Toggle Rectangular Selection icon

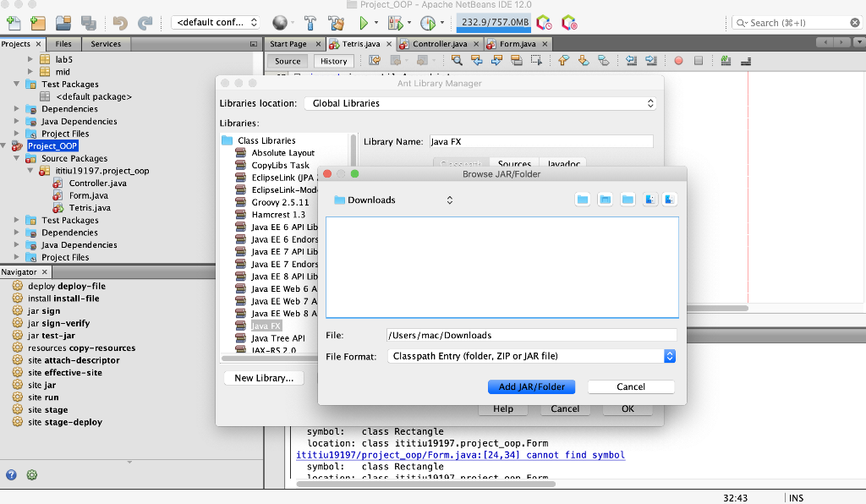[536, 61]
